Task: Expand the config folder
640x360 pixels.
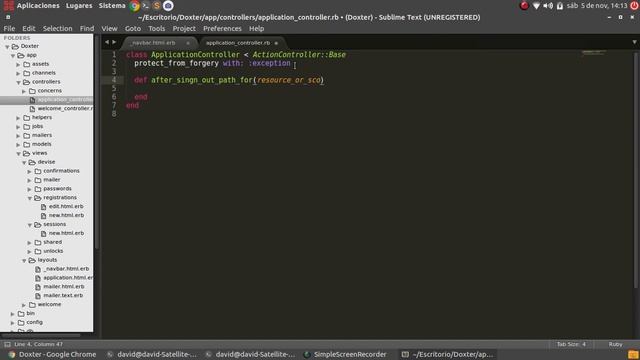Action: tap(13, 322)
